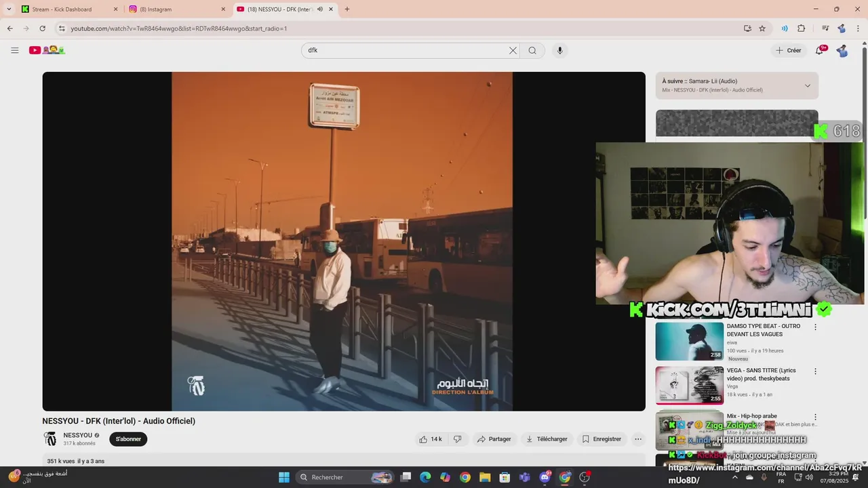Like the video with thumbs up
The width and height of the screenshot is (868, 488).
(x=431, y=439)
